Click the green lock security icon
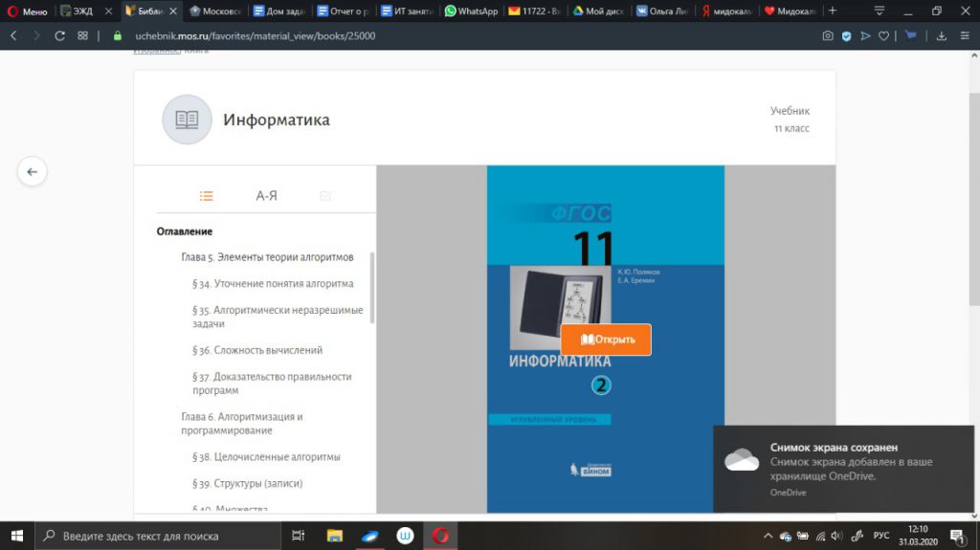 (117, 36)
